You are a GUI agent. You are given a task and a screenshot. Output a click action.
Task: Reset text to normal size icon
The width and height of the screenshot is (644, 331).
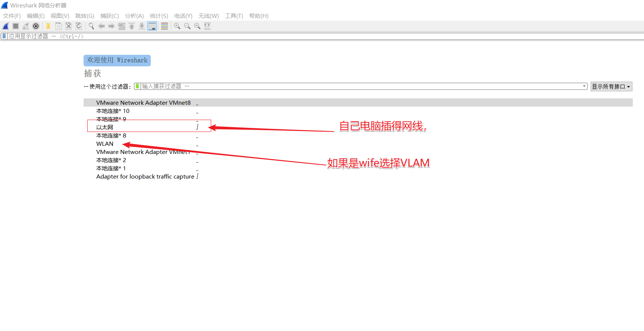(x=197, y=26)
